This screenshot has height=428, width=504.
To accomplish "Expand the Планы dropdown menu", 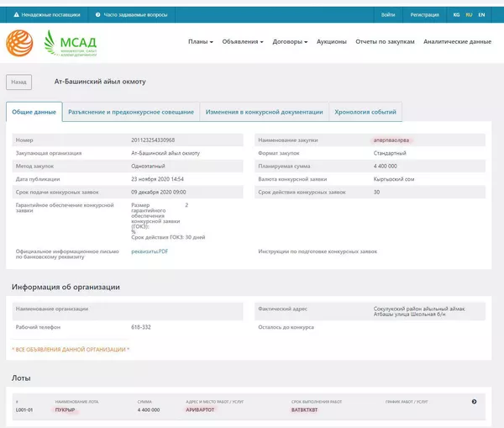I will click(201, 41).
